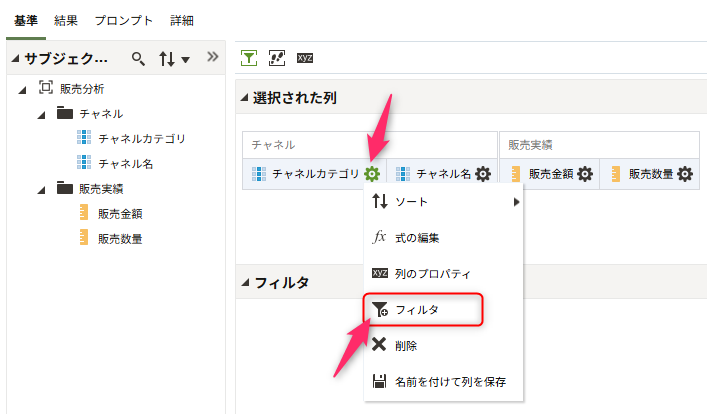Click the search magnifier in subject area pane
Image resolution: width=707 pixels, height=414 pixels.
point(138,59)
